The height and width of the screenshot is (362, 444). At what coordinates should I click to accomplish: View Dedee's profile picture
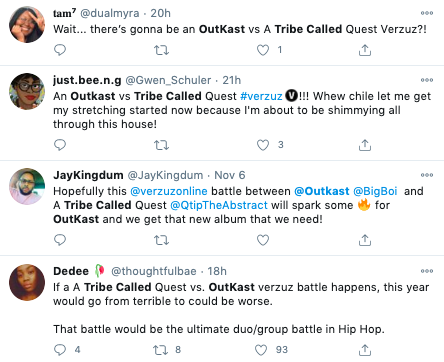(27, 282)
